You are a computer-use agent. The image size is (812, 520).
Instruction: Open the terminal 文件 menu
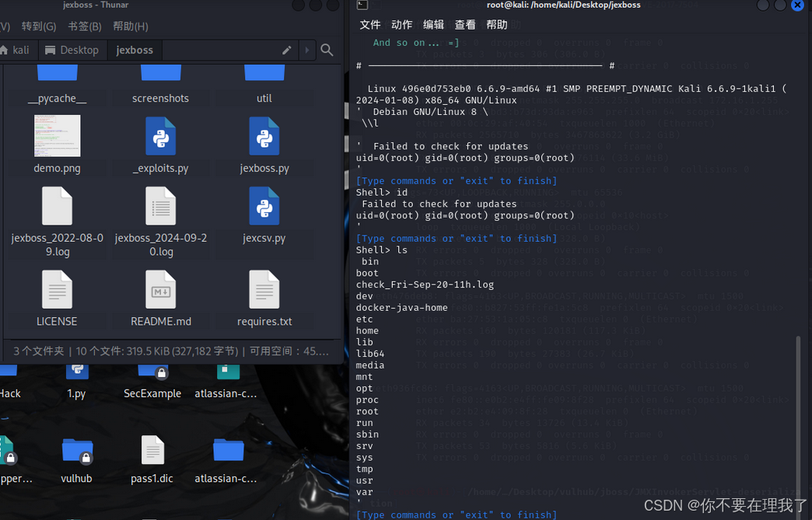[x=369, y=25]
